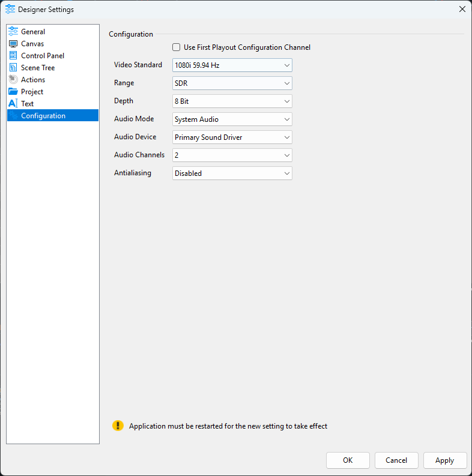This screenshot has height=476, width=472.
Task: Open the Audio Mode dropdown
Action: click(232, 119)
